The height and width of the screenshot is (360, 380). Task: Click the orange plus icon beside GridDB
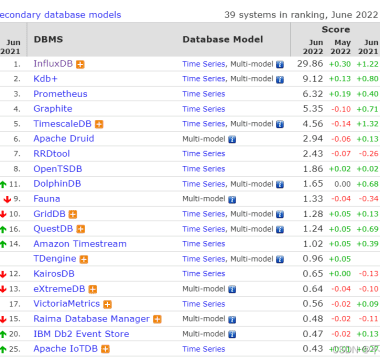coord(73,214)
